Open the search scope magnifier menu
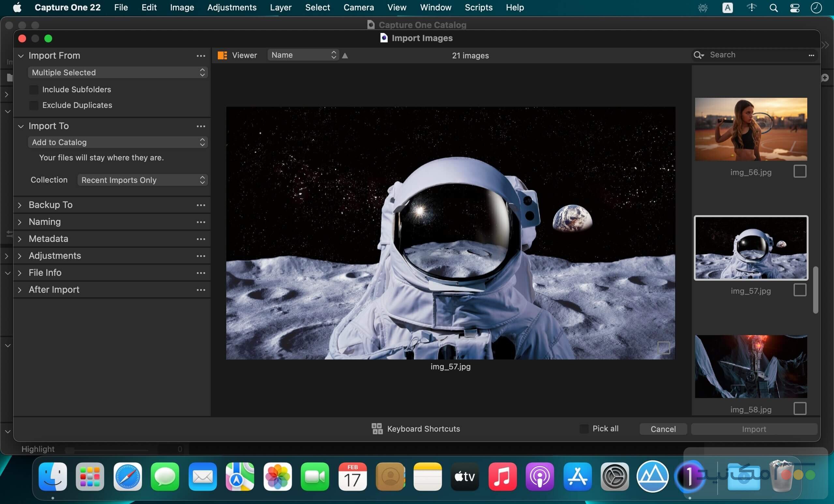The image size is (834, 504). [698, 55]
